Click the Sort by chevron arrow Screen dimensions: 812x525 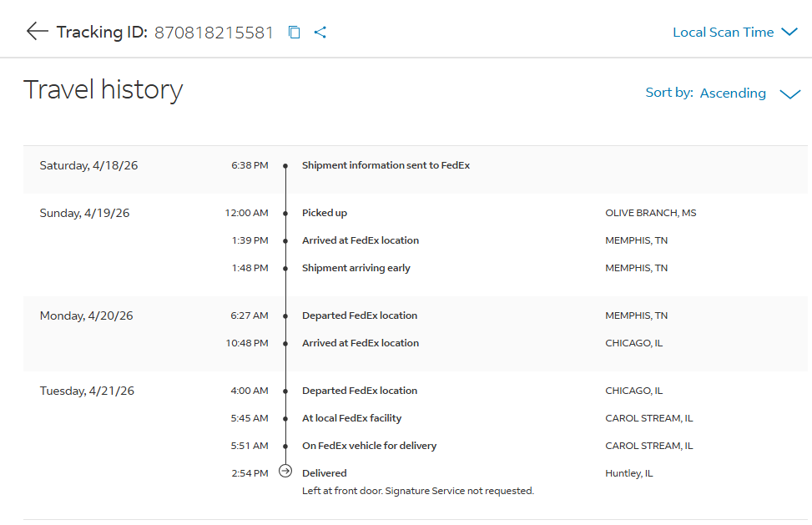[x=790, y=94]
